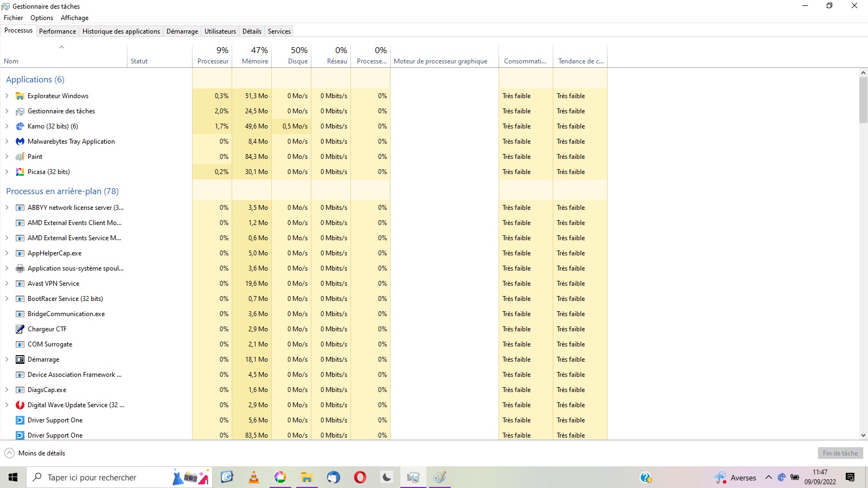This screenshot has width=868, height=488.
Task: Click the Malwarebytes Tray Application icon
Action: click(x=20, y=142)
